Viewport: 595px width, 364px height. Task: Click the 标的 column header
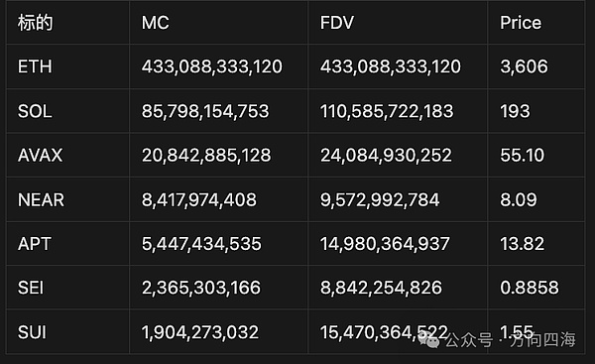point(36,23)
